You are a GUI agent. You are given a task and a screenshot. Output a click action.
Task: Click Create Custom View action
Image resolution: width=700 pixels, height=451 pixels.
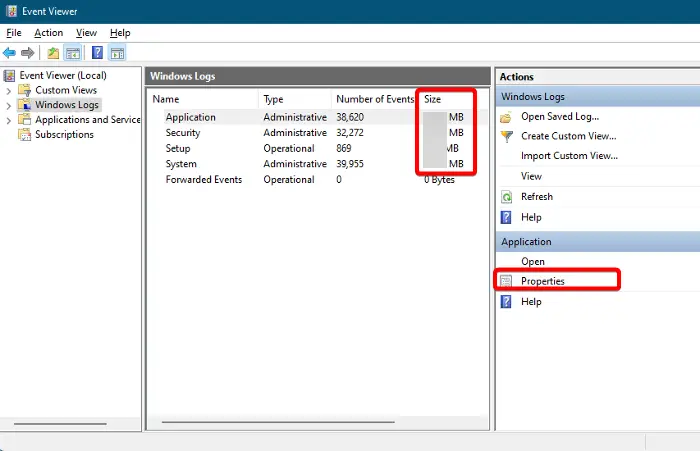tap(569, 136)
